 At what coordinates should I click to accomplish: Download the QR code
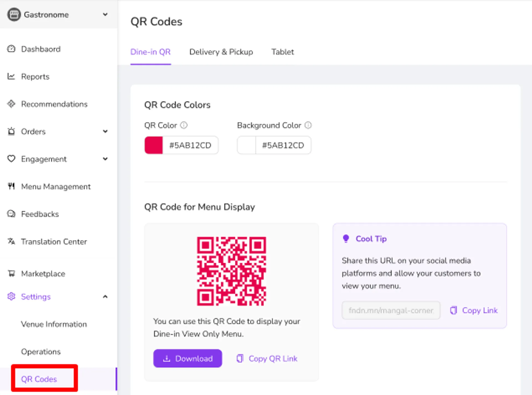188,358
